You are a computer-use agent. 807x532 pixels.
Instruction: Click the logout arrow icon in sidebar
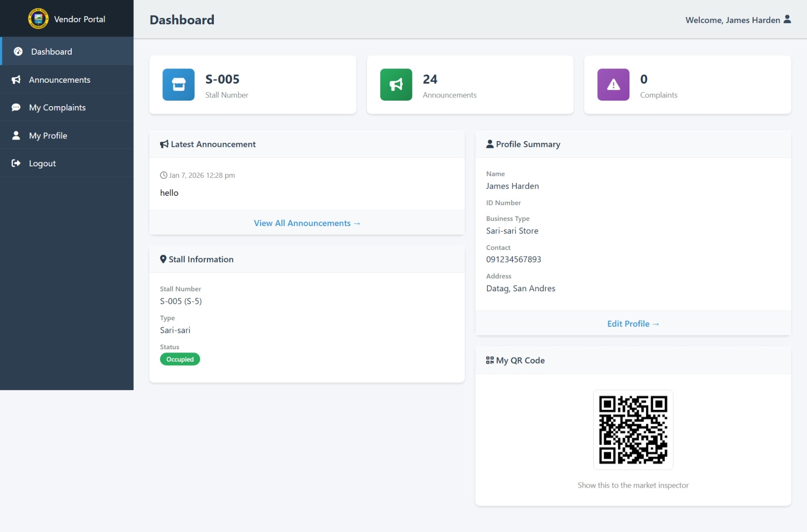pos(16,163)
